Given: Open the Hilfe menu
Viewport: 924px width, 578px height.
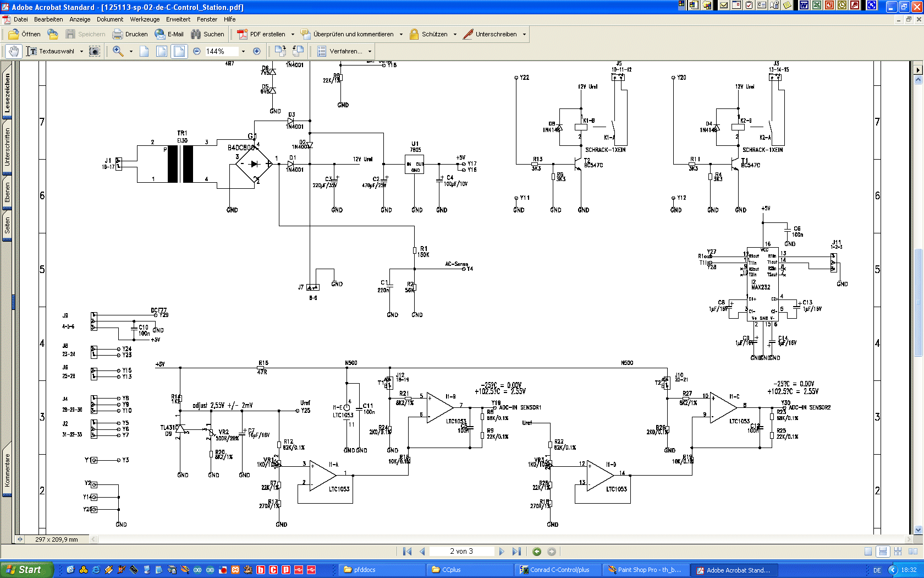Looking at the screenshot, I should (229, 19).
